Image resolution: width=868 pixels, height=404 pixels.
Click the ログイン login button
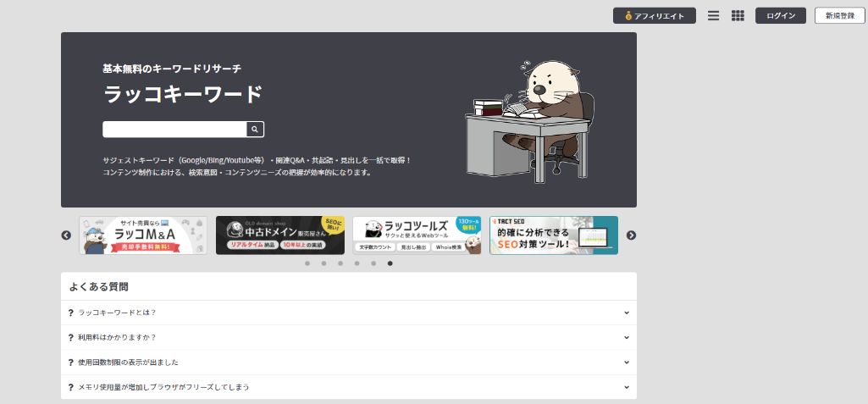(x=781, y=15)
